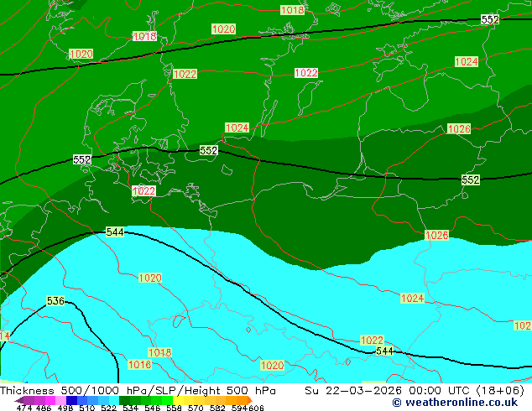This screenshot has width=532, height=411.
Task: Click the 558 value under the legend
Action: coord(174,408)
